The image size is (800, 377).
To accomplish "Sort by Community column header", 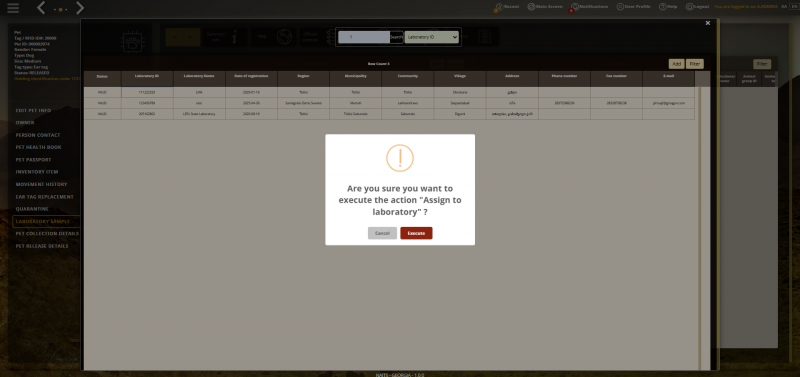I will [x=408, y=76].
